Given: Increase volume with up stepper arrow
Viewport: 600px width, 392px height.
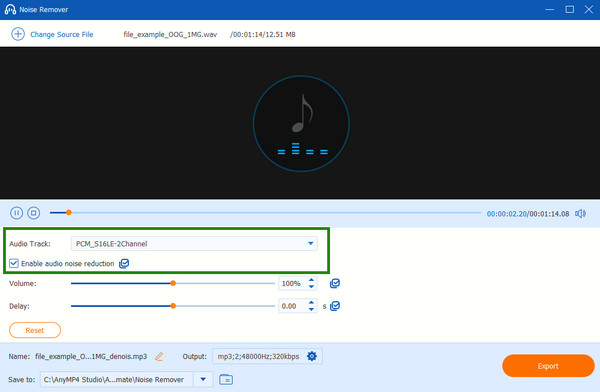Looking at the screenshot, I should click(x=311, y=280).
